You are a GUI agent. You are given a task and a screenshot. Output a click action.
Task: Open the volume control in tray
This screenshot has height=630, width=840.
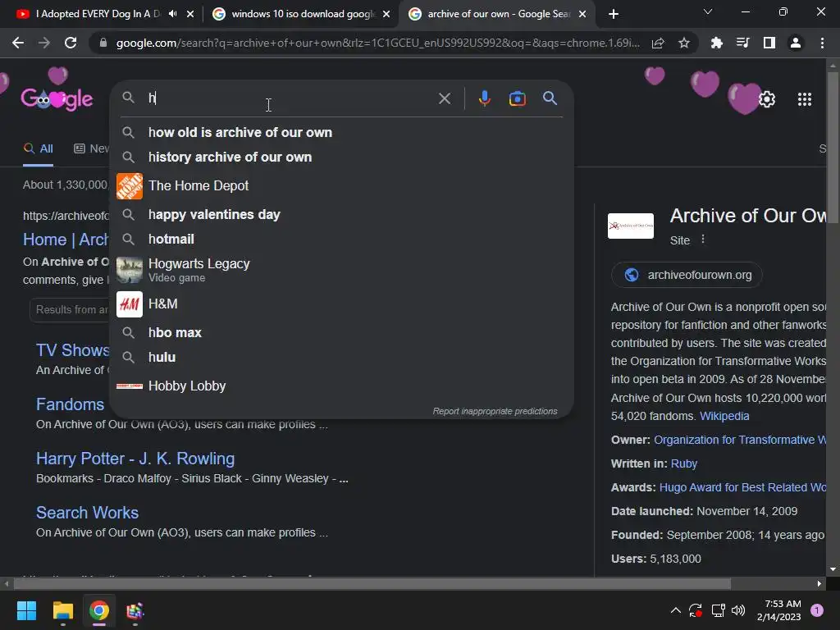point(738,610)
